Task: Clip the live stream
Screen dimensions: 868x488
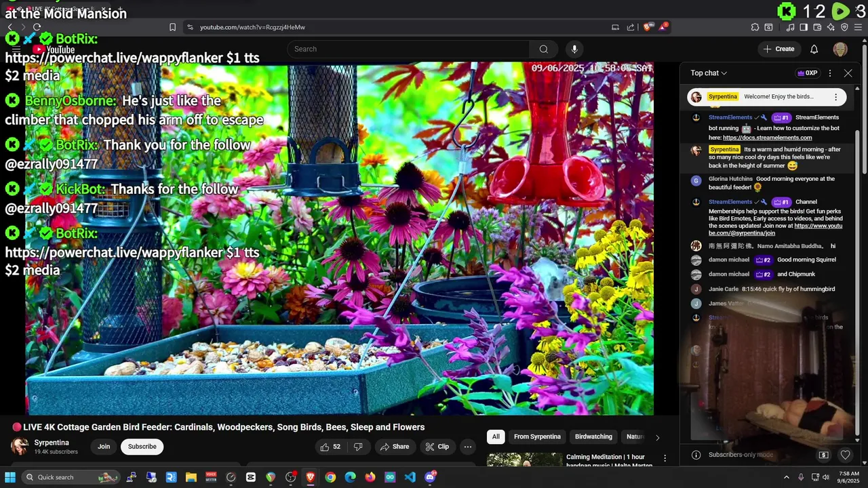Action: [437, 447]
